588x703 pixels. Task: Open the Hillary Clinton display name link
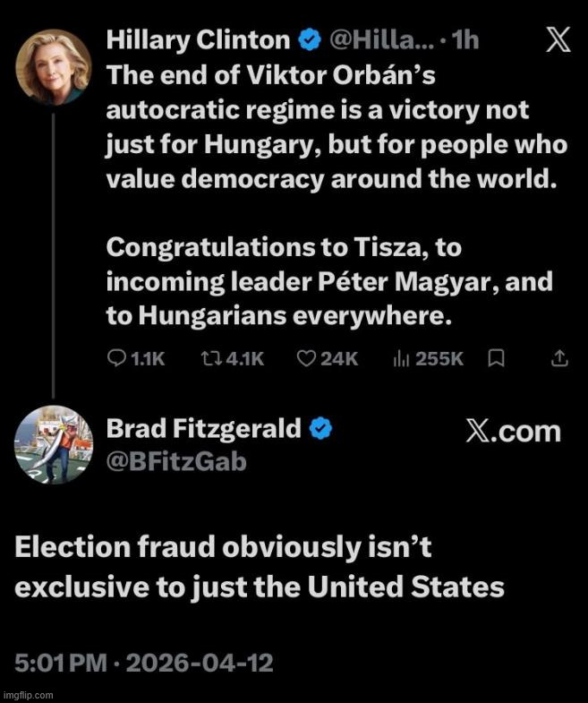(x=198, y=40)
